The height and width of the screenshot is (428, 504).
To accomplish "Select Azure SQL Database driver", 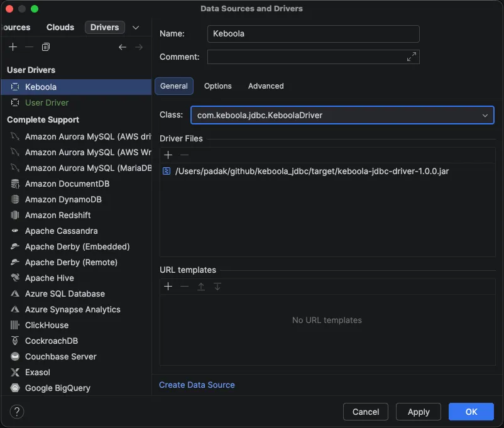I will [76, 294].
